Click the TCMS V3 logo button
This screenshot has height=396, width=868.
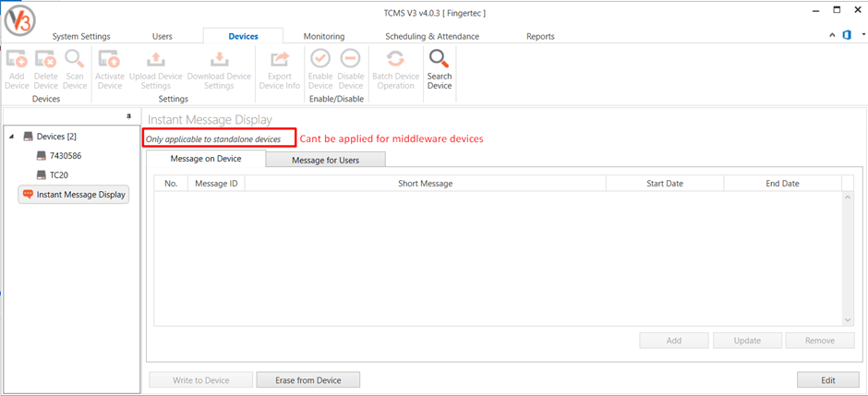coord(18,18)
